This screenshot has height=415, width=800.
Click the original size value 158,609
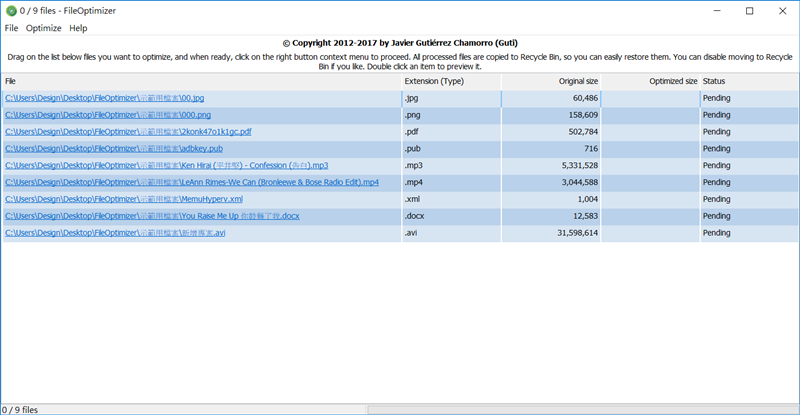click(x=583, y=115)
